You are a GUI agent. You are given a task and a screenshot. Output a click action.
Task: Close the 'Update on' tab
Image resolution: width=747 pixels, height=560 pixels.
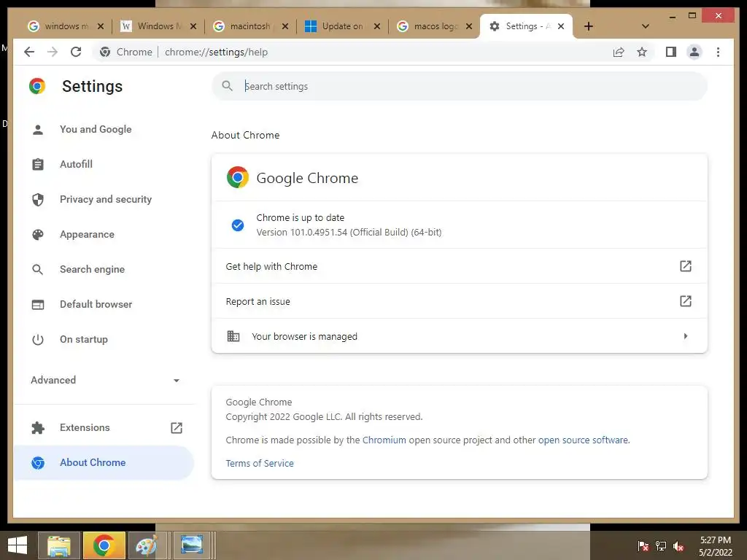point(377,26)
